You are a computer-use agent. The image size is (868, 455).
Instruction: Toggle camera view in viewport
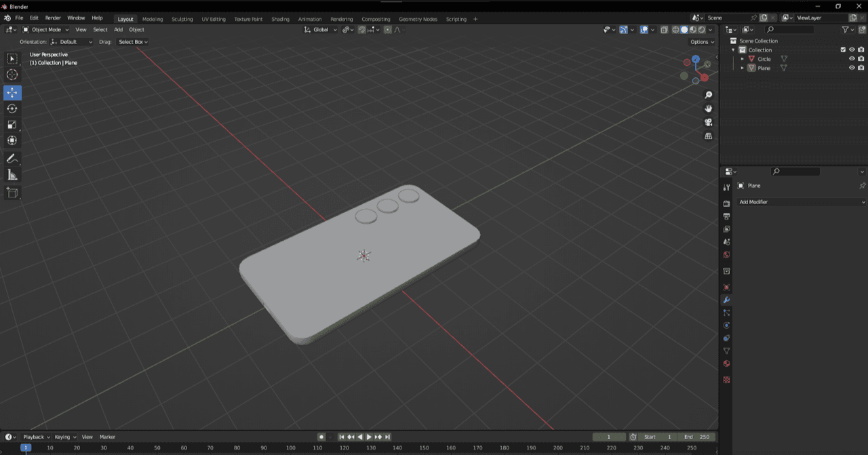(x=709, y=122)
